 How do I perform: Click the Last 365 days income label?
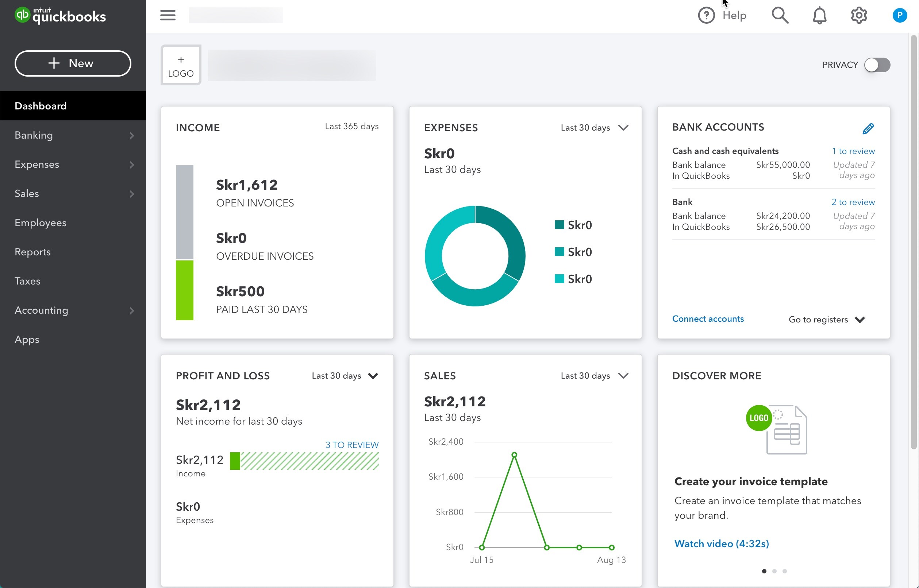[x=351, y=126]
